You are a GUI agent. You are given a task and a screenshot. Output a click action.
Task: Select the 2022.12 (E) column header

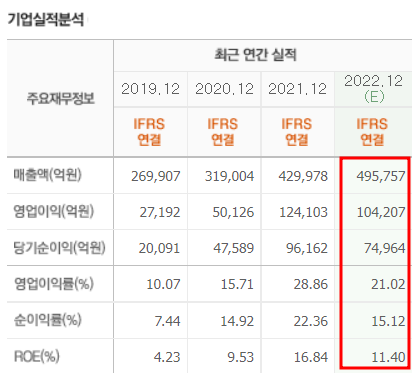[x=374, y=89]
